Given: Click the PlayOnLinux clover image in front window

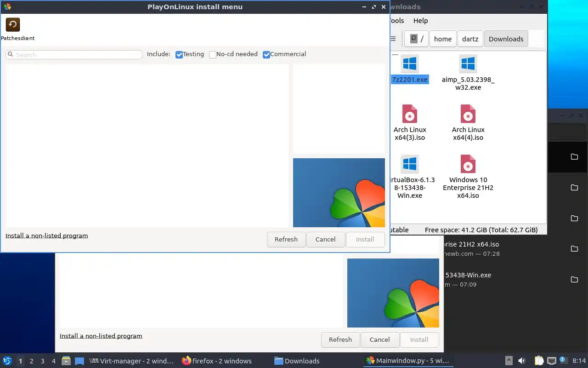Looking at the screenshot, I should [339, 193].
